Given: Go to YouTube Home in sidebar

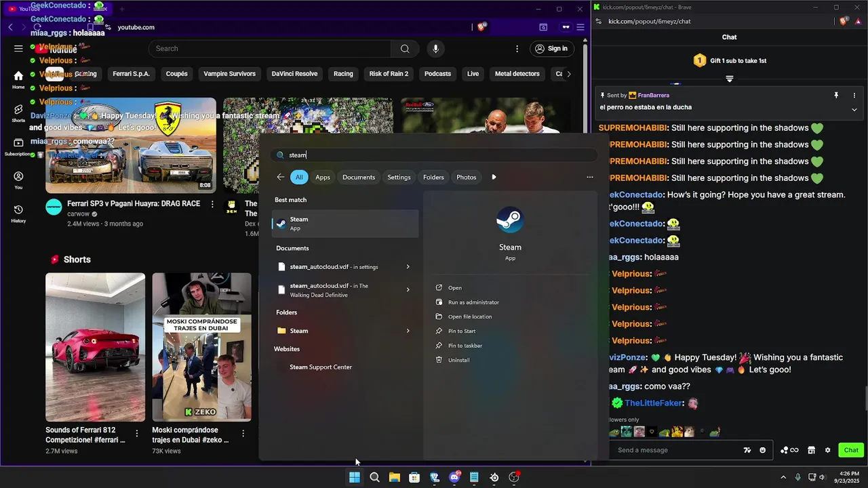Looking at the screenshot, I should coord(18,80).
